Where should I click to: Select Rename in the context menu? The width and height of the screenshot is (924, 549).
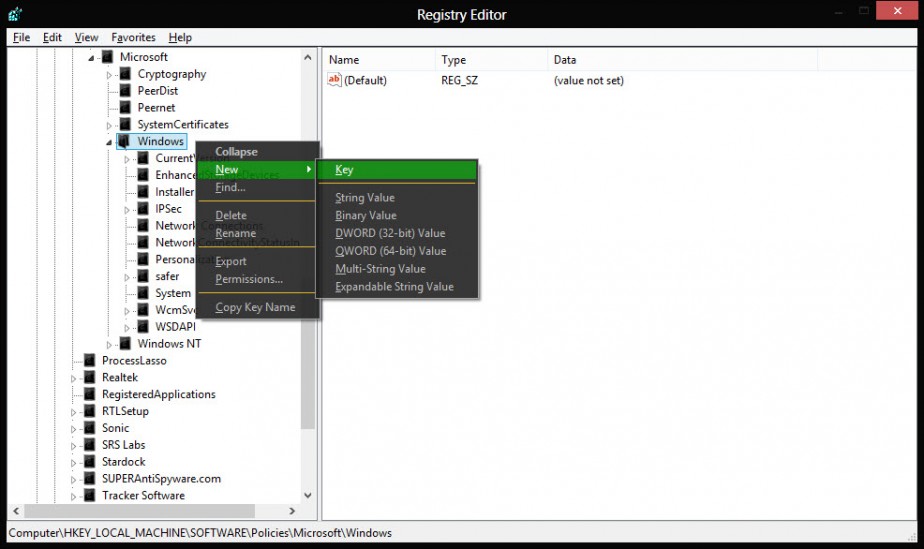click(257, 233)
